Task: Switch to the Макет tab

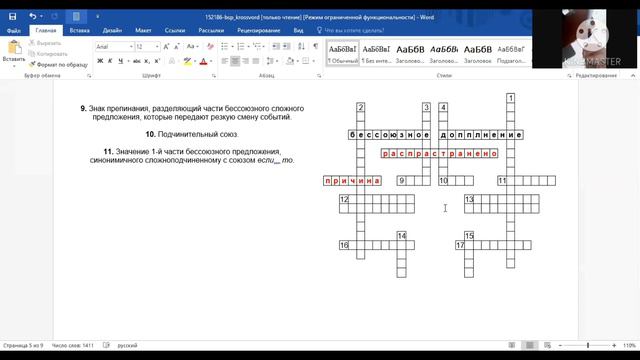Action: [143, 31]
